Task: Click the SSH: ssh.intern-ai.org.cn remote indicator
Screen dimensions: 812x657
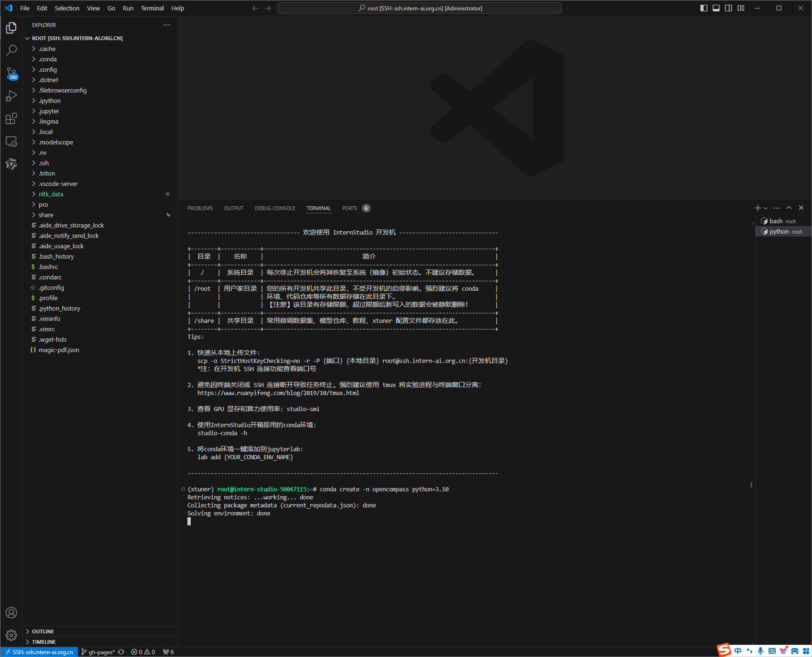Action: [x=39, y=652]
